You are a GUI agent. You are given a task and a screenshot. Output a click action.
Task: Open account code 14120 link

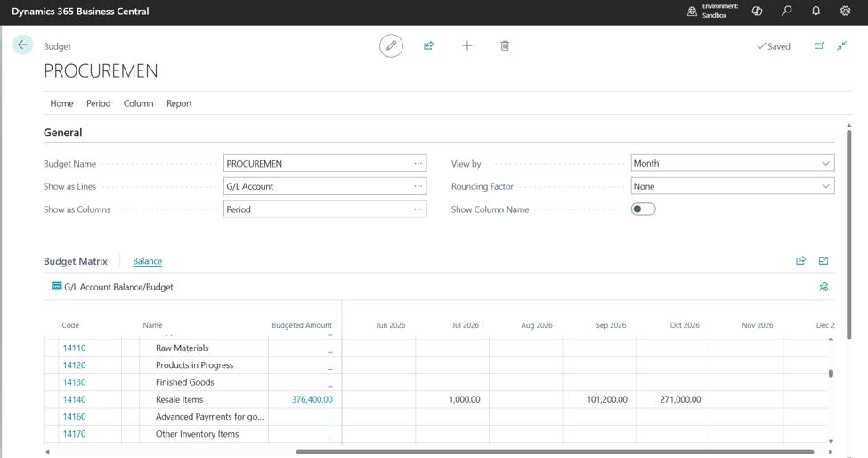74,365
